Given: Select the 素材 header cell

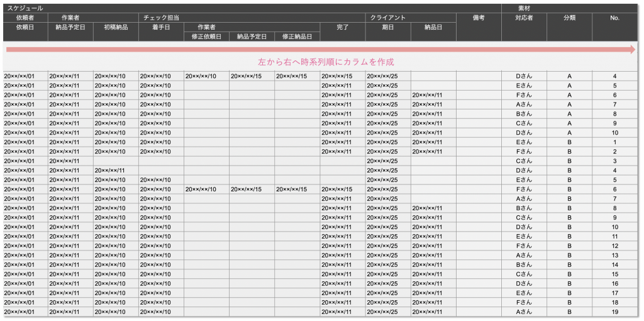Looking at the screenshot, I should 569,8.
